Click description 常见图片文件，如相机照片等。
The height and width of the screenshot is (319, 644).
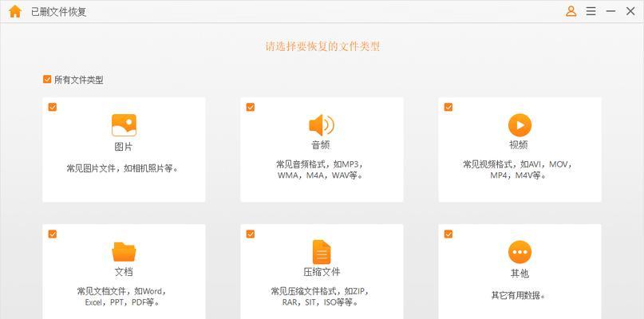click(x=124, y=168)
